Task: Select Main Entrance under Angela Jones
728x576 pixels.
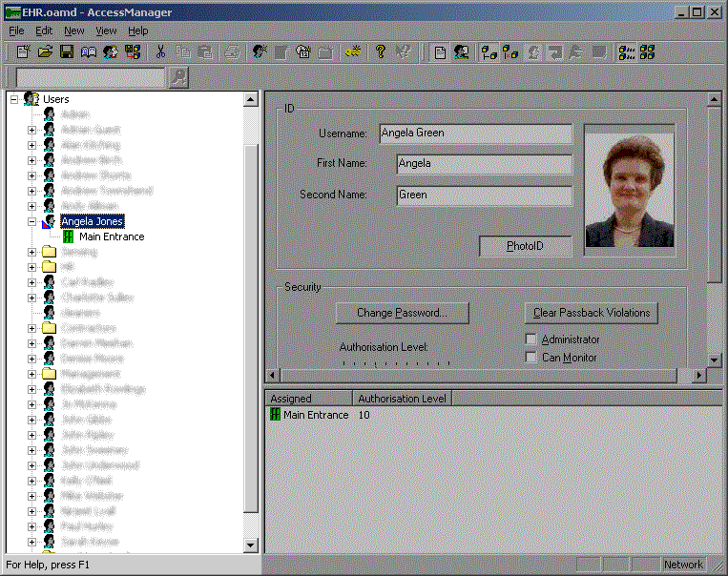Action: point(112,237)
